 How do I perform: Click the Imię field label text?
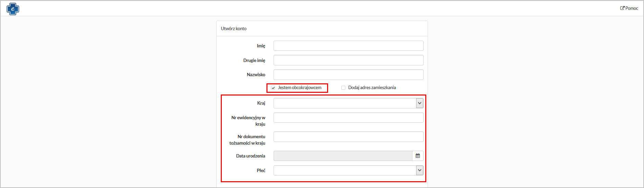pyautogui.click(x=261, y=46)
